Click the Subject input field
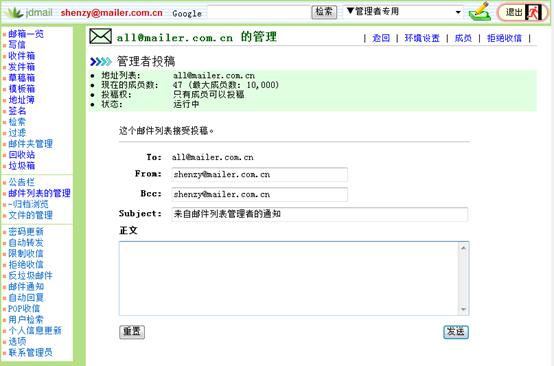The image size is (554, 366). [320, 214]
